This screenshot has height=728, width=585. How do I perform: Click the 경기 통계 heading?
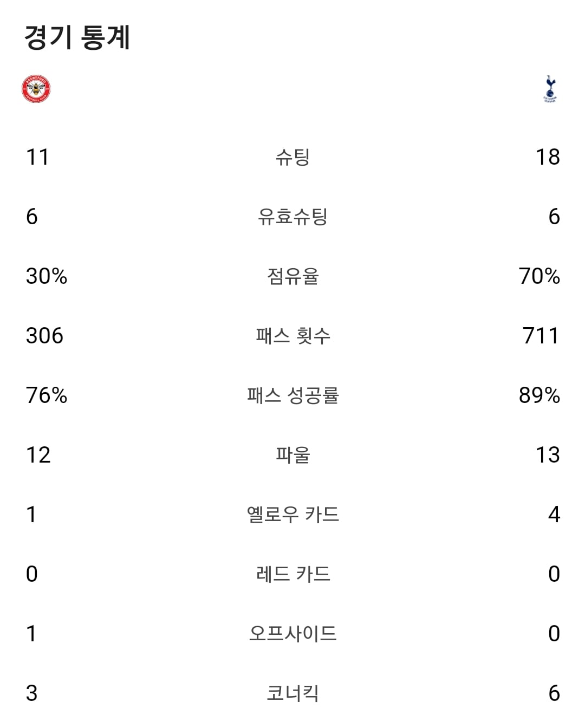point(77,37)
